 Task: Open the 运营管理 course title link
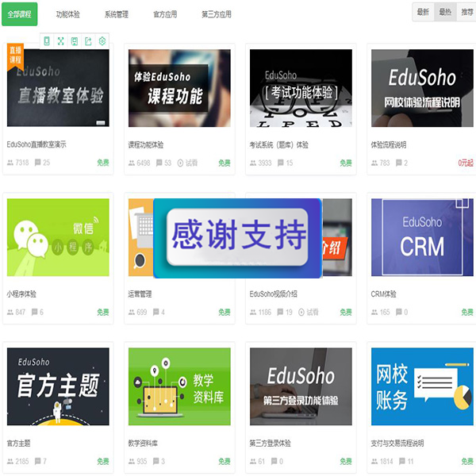pos(140,294)
